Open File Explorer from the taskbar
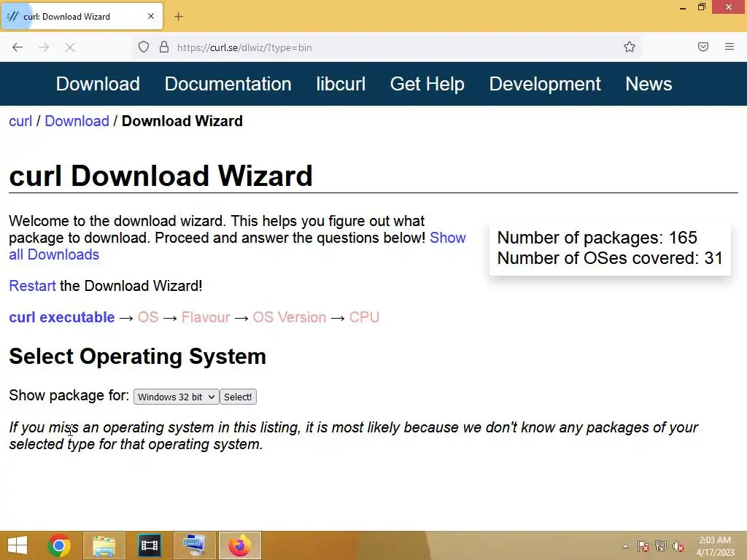 point(104,545)
